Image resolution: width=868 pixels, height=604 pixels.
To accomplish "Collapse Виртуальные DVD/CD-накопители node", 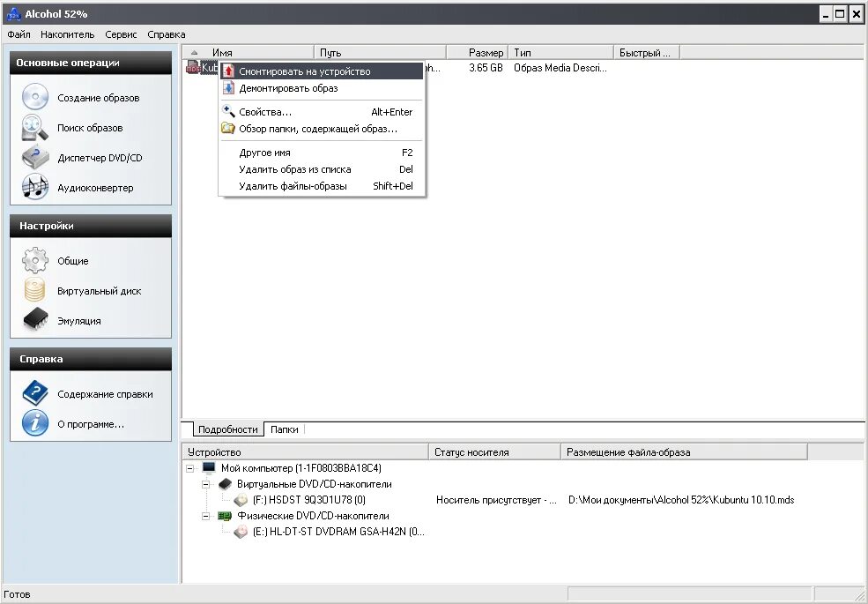I will (205, 484).
